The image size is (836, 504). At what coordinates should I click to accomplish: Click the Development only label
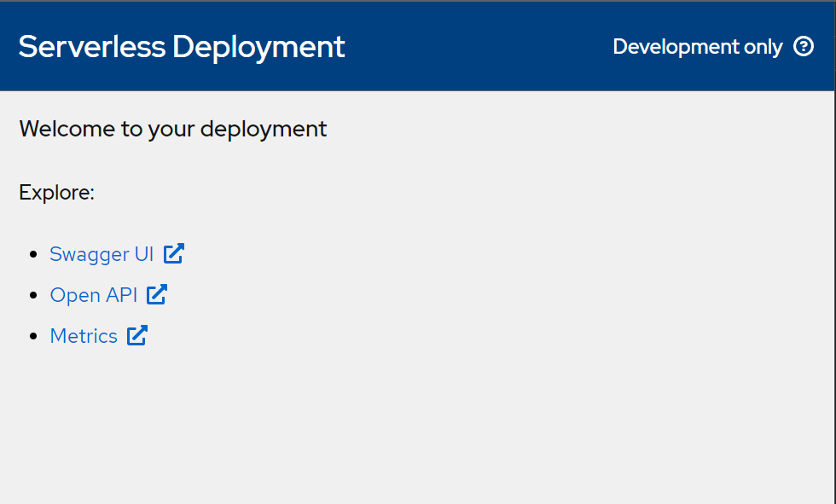[x=697, y=47]
